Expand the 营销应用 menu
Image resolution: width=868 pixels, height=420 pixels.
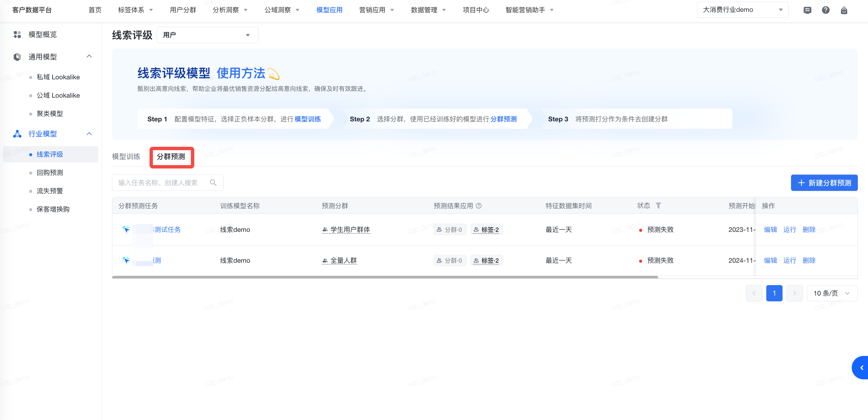coord(376,10)
